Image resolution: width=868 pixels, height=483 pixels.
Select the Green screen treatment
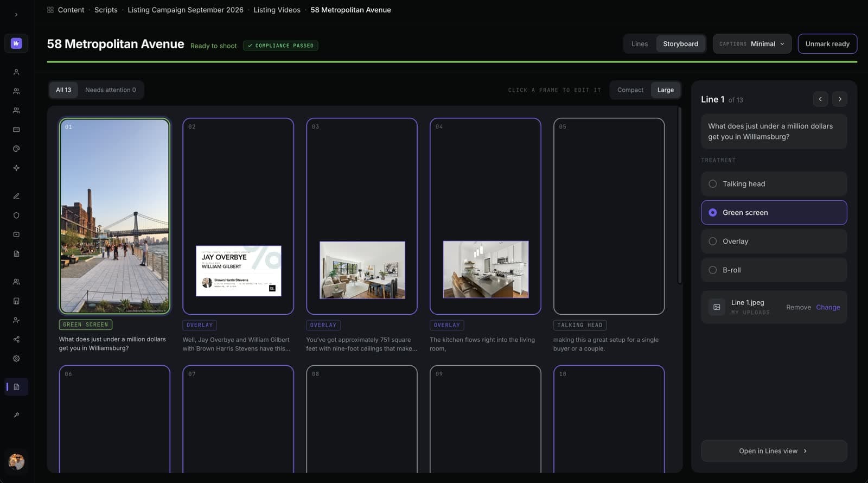(774, 213)
